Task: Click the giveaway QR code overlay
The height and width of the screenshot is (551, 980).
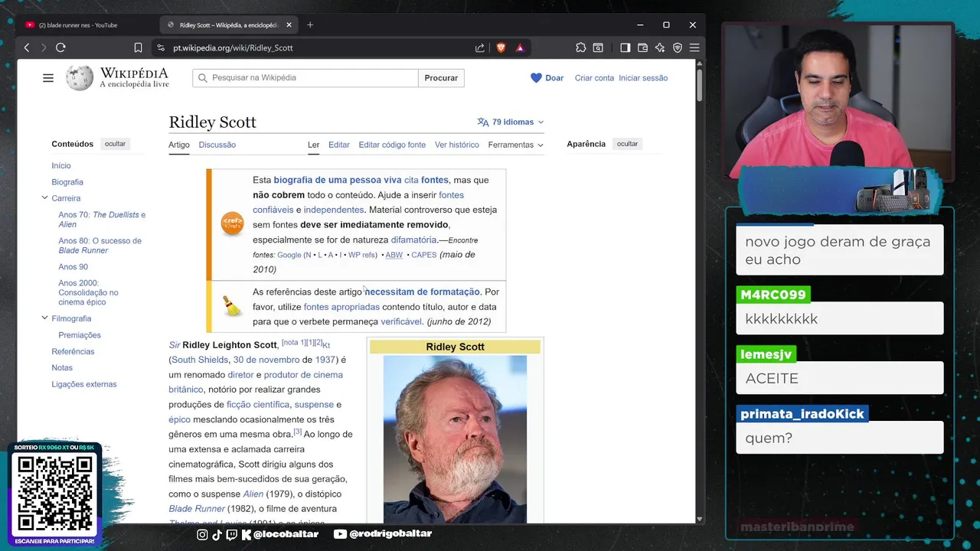Action: coord(55,494)
